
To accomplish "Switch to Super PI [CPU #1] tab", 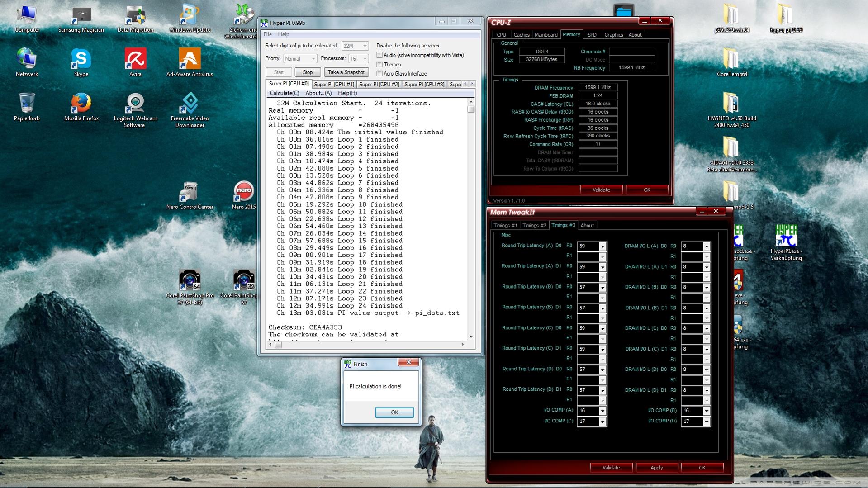I will click(x=334, y=85).
